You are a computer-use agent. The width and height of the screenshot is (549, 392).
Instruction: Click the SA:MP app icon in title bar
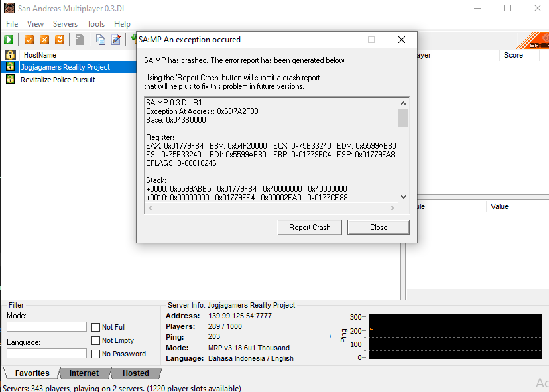9,8
